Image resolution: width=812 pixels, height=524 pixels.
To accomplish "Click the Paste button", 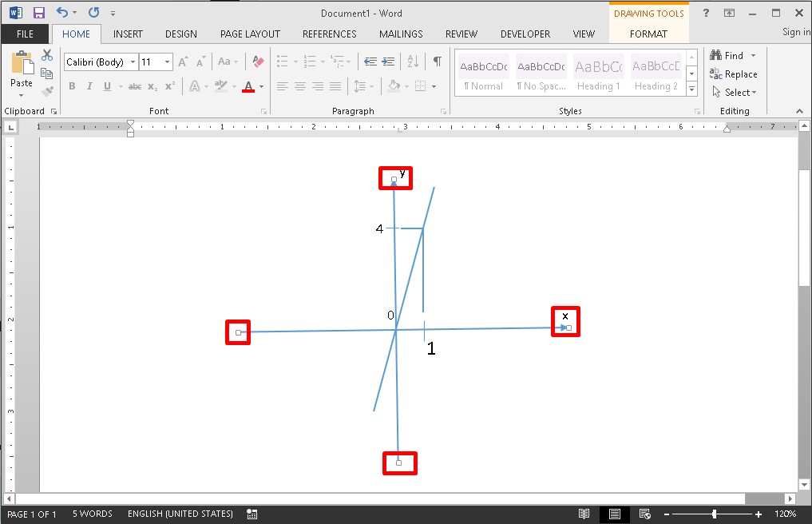I will [22, 70].
